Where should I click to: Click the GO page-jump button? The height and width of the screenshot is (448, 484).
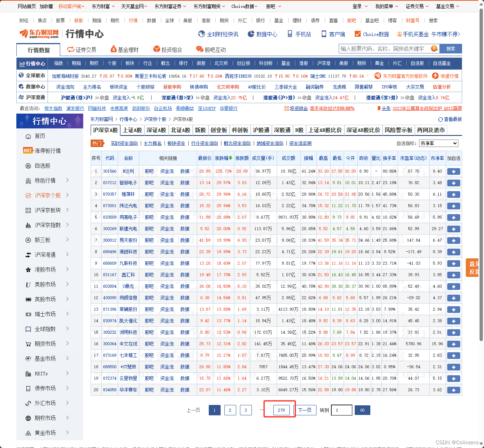(x=363, y=410)
